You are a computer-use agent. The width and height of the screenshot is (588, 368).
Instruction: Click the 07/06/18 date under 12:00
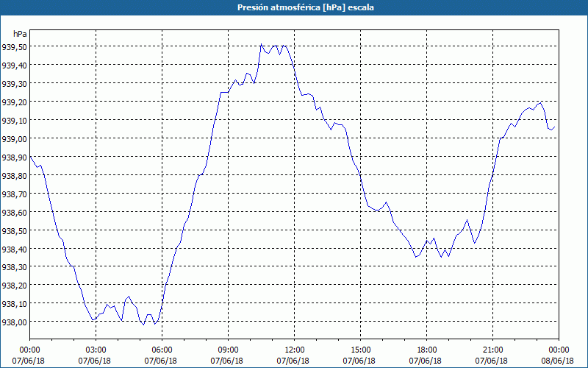293,361
